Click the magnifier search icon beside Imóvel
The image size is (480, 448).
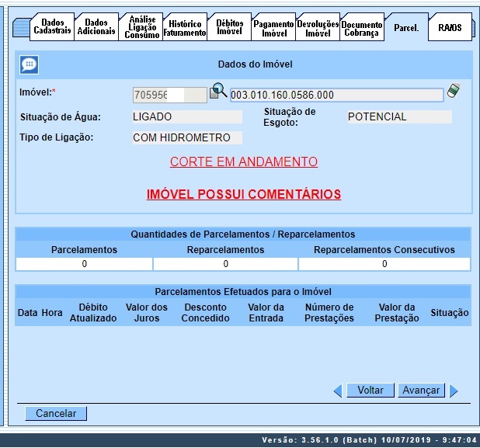coord(218,92)
